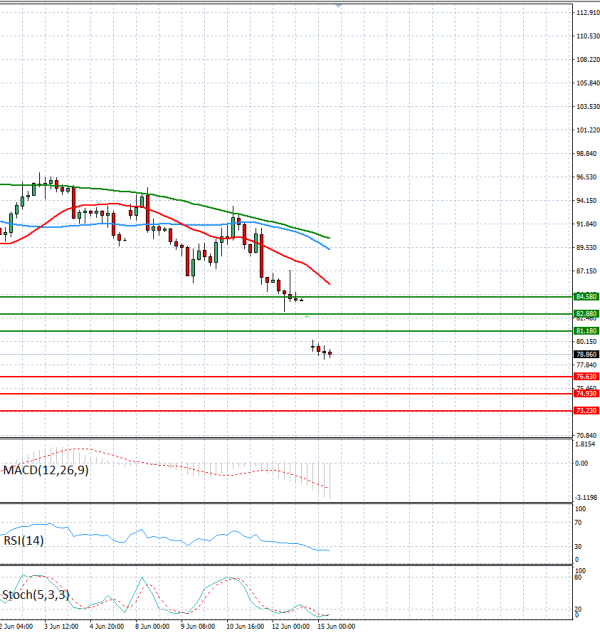Click the Stoch(5,3,3) indicator label
Viewport: 600px width, 633px height.
(36, 595)
